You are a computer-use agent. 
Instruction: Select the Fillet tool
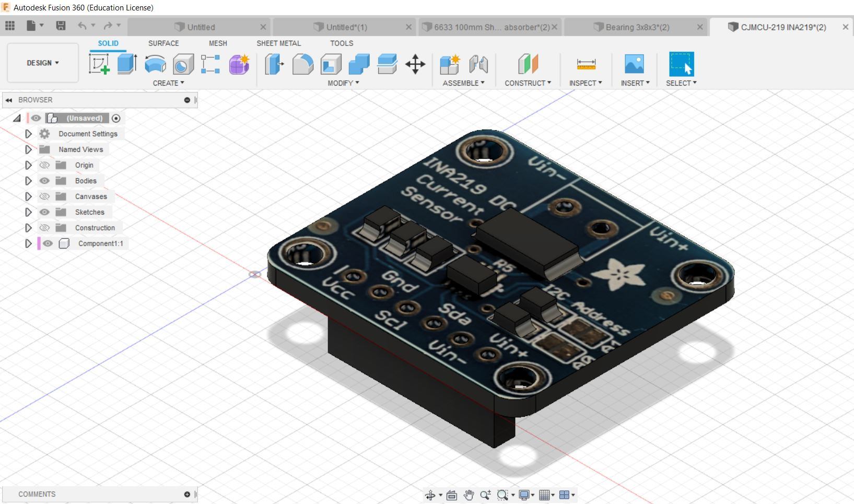click(x=302, y=64)
